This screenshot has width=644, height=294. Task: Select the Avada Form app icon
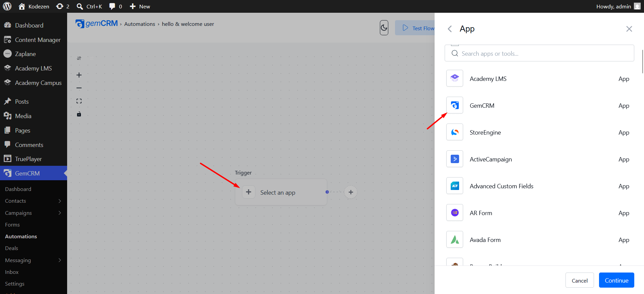pos(455,239)
